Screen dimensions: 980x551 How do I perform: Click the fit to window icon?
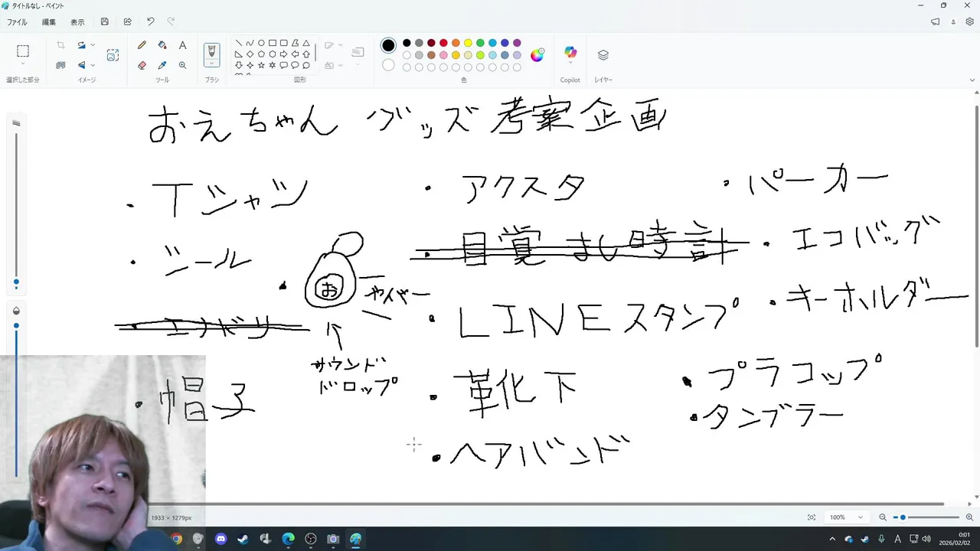tap(812, 517)
